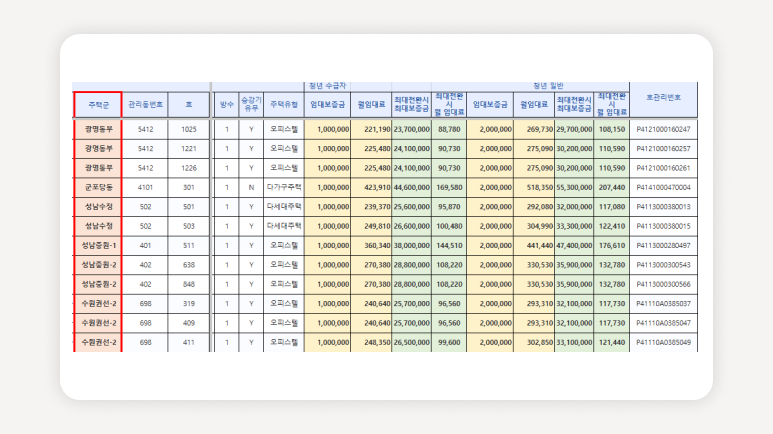Select the 44,600,000 max deposit cell

(x=411, y=187)
